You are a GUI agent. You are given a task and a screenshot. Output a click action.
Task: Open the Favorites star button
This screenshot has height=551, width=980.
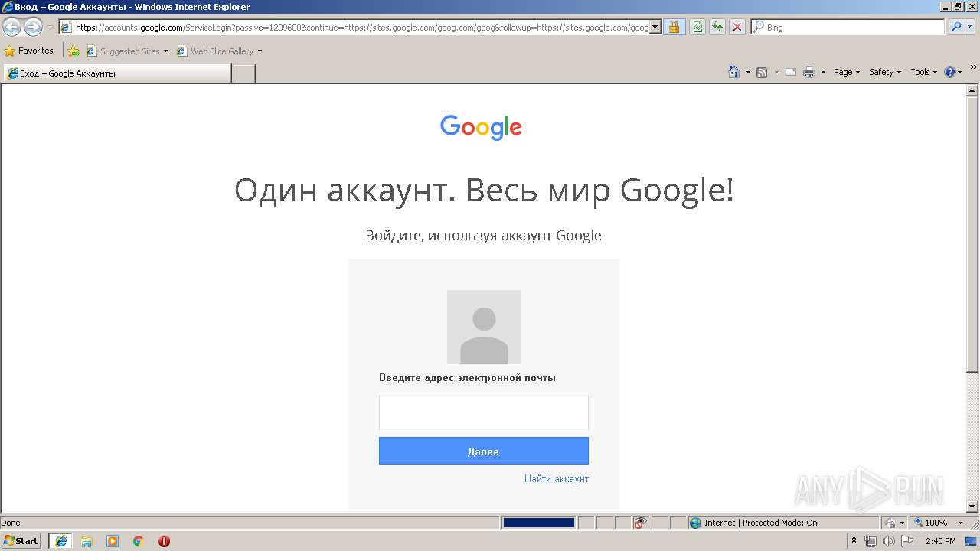(29, 51)
